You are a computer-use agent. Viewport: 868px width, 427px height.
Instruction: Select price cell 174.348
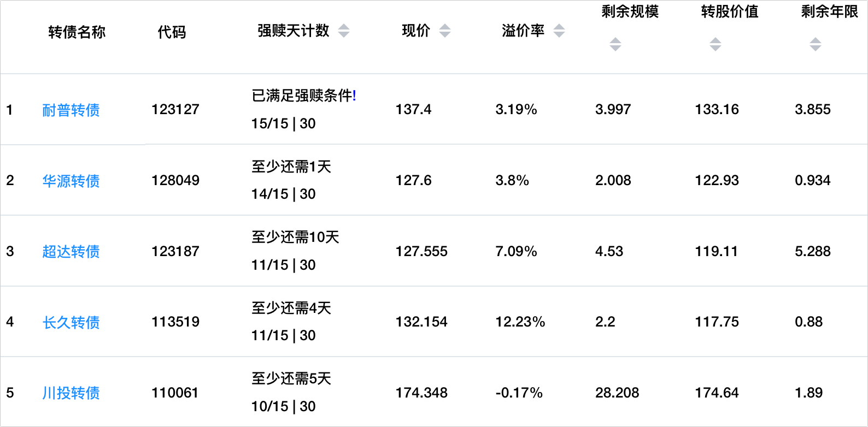click(421, 393)
